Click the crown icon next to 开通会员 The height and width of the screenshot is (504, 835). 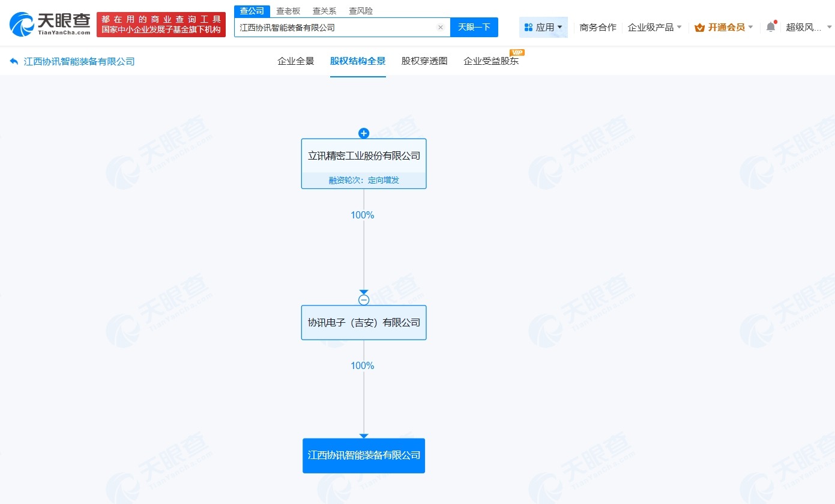point(699,27)
